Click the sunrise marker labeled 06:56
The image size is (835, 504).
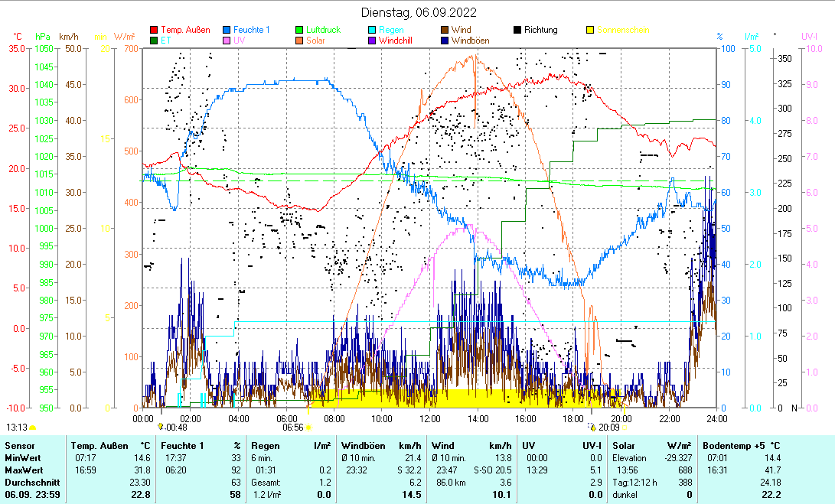(x=308, y=428)
